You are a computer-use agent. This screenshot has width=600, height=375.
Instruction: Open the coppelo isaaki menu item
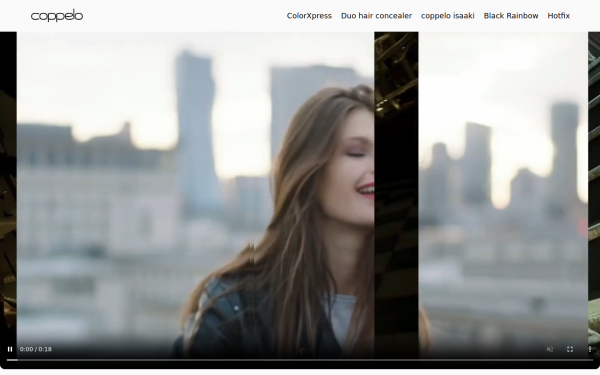click(x=448, y=16)
